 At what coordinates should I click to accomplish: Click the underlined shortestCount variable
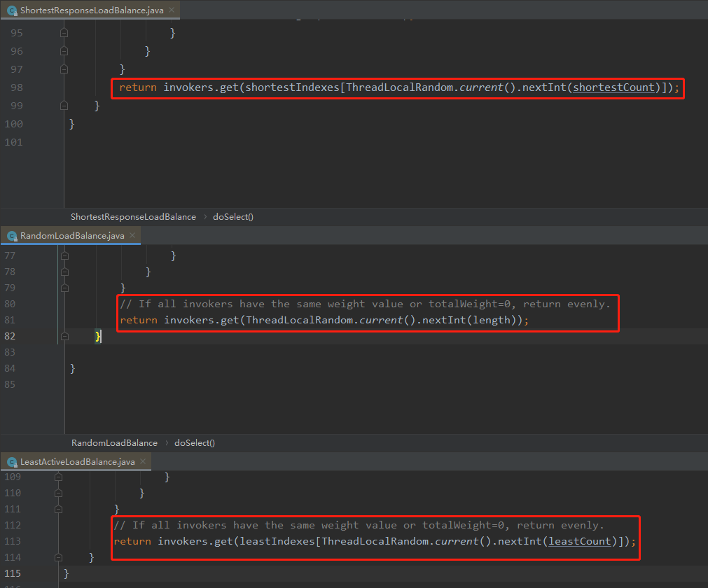[x=613, y=87]
